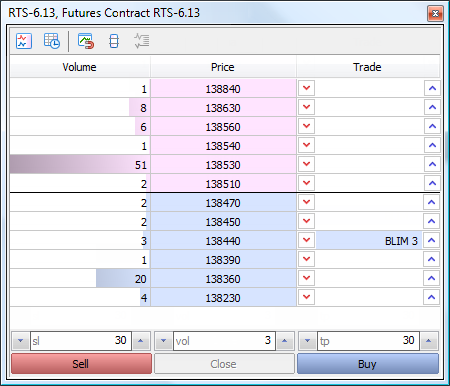450x386 pixels.
Task: Click red down arrow at price 138450
Action: (x=306, y=221)
